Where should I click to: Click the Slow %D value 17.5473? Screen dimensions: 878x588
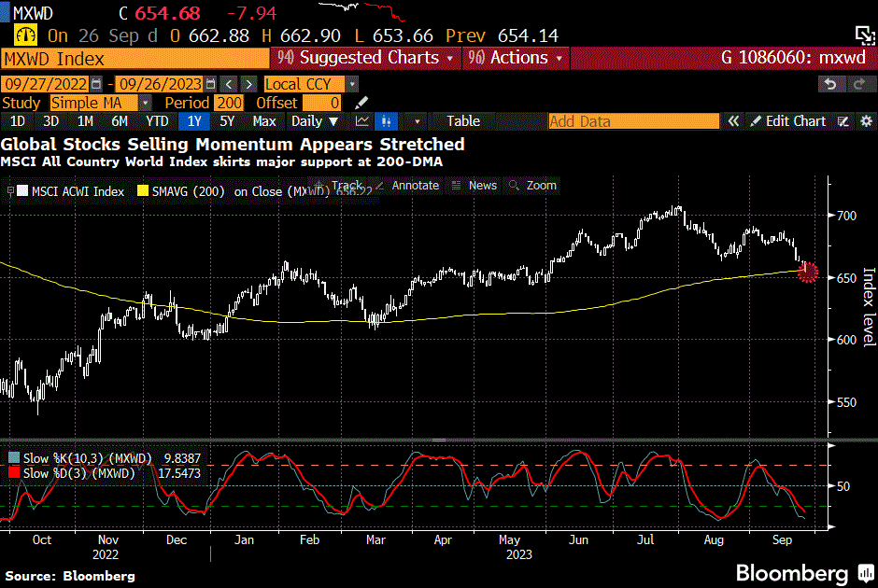pos(178,473)
